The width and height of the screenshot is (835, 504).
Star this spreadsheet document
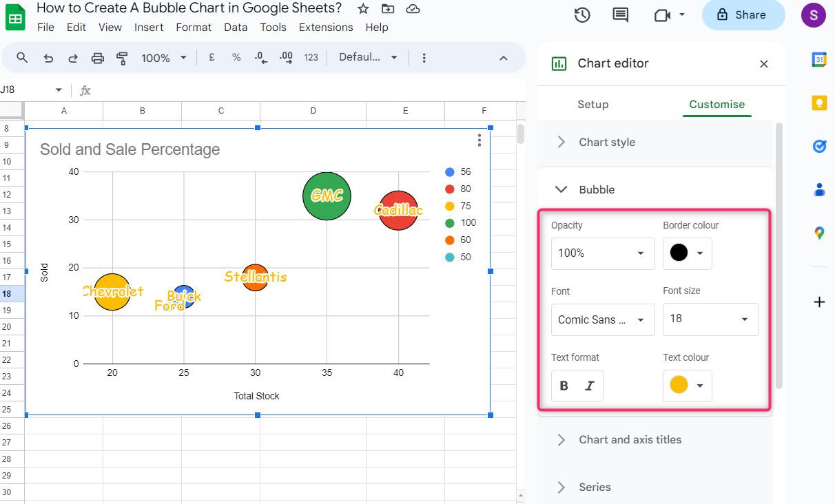coord(363,9)
